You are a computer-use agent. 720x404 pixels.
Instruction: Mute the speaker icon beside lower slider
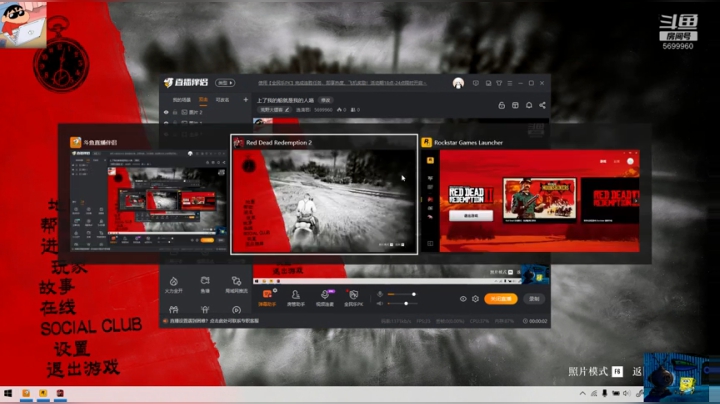(x=380, y=303)
